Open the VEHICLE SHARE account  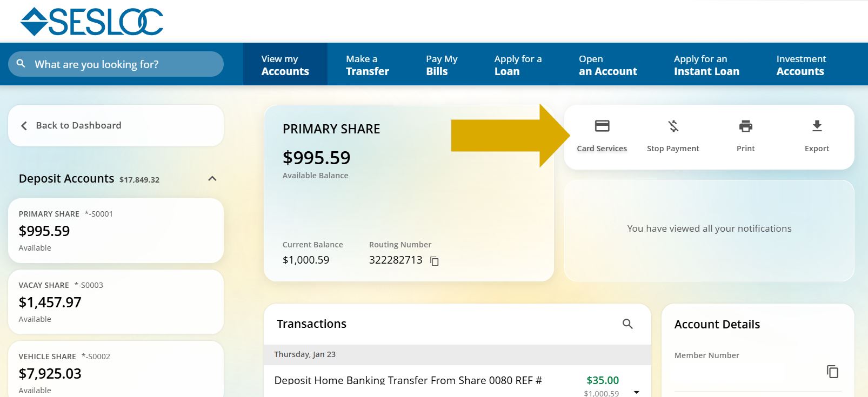pos(116,373)
